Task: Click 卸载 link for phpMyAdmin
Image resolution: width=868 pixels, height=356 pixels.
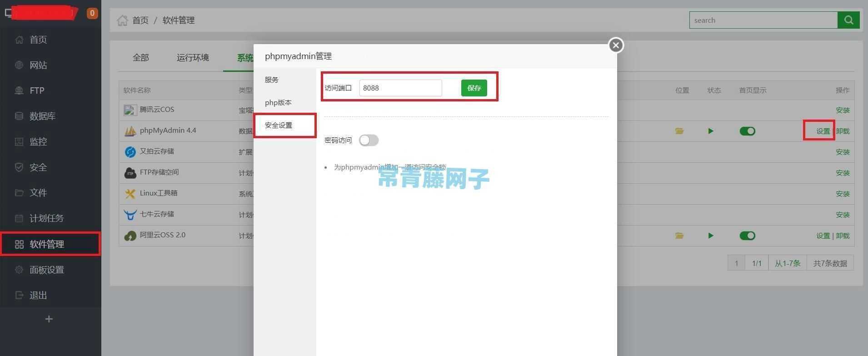Action: coord(843,131)
